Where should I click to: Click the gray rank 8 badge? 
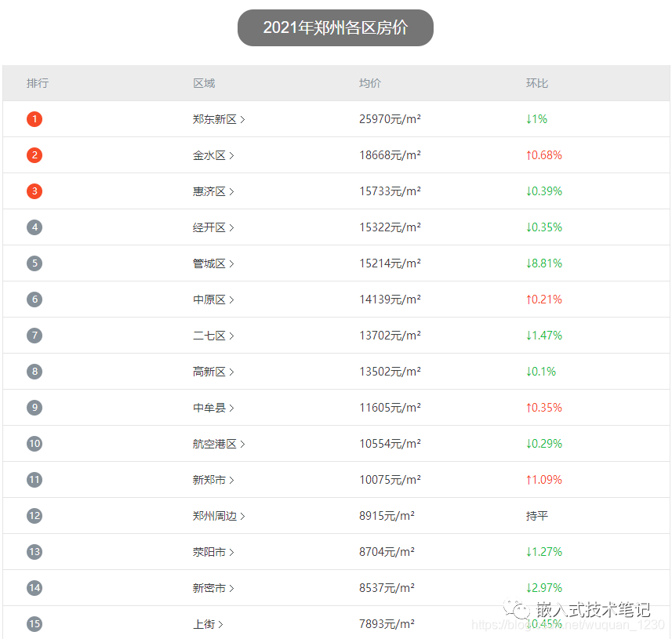click(x=35, y=371)
